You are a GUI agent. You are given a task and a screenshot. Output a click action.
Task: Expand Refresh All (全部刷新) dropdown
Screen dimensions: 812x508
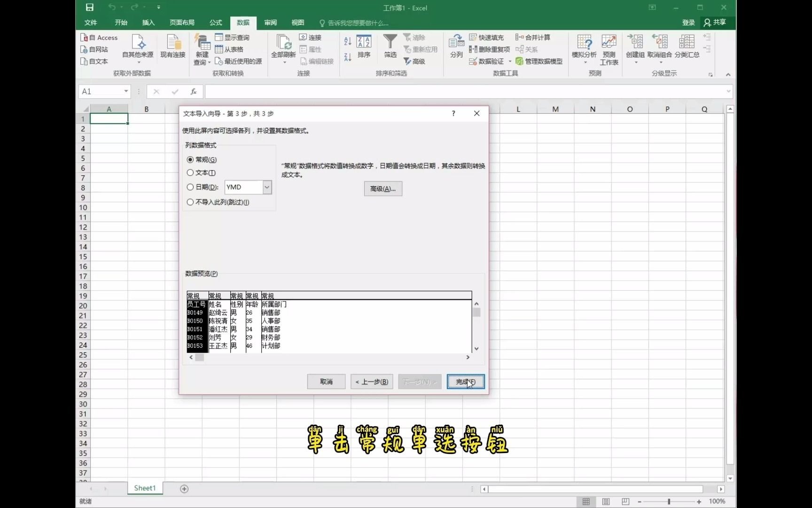tap(284, 63)
